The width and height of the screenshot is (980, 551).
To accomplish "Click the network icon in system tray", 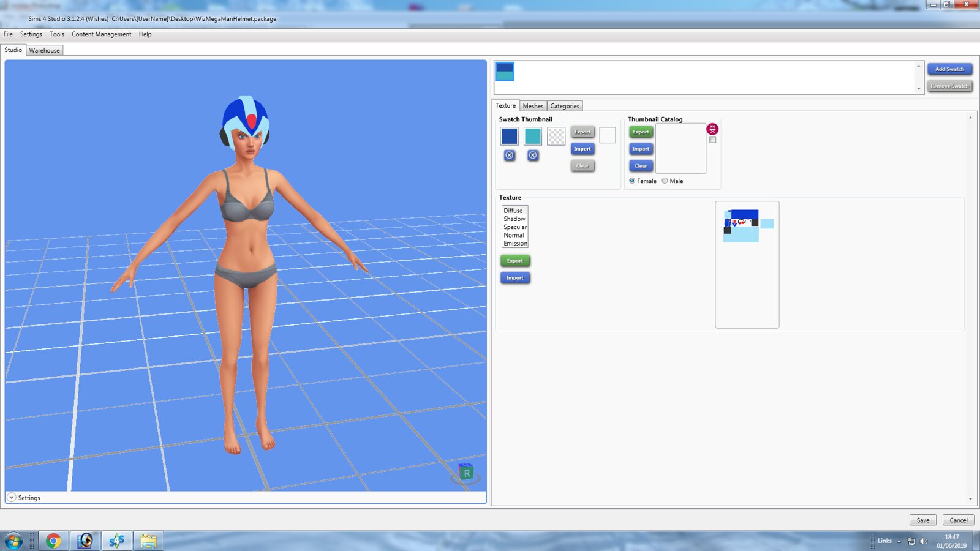I will tap(911, 541).
